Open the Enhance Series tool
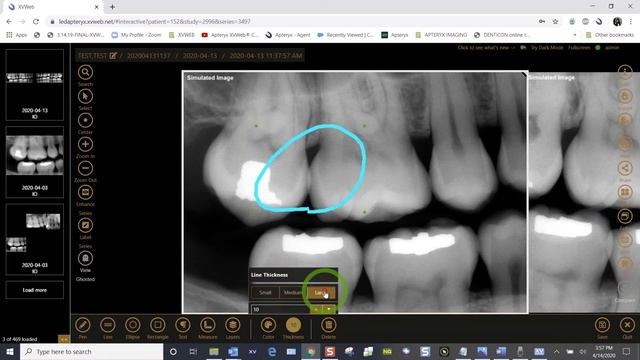The image size is (640, 360). pos(85,192)
